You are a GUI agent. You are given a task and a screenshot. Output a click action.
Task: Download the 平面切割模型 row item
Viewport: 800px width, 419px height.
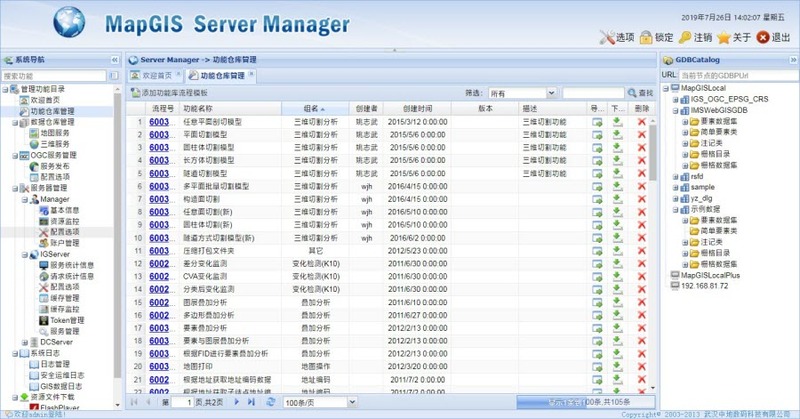pyautogui.click(x=617, y=134)
